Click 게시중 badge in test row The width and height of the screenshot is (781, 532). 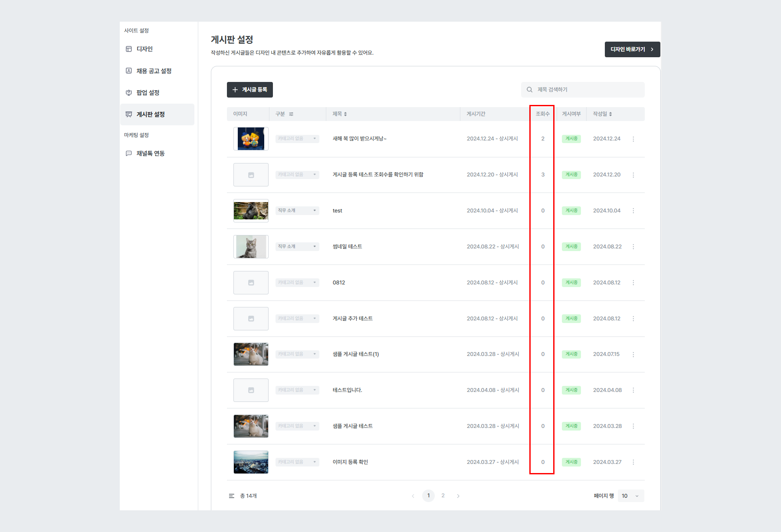(x=571, y=211)
